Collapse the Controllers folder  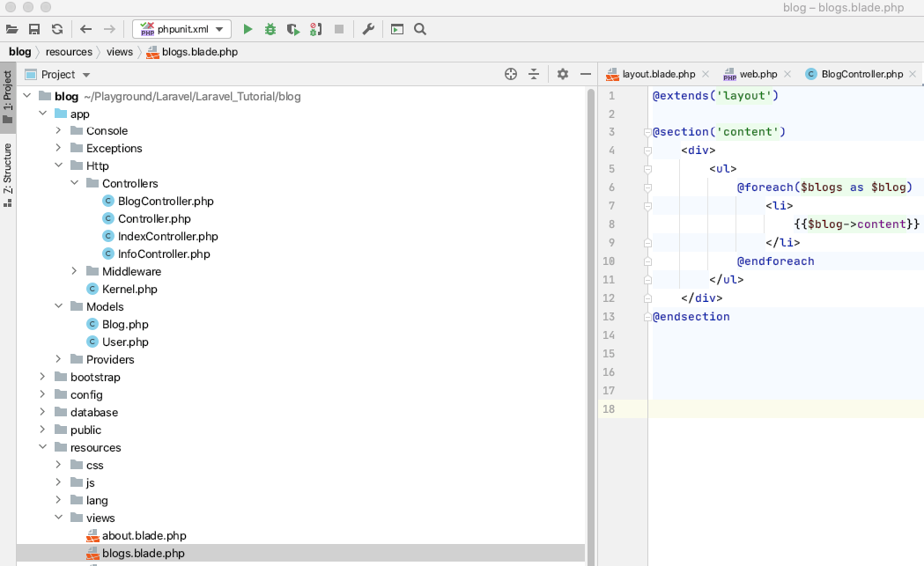(x=75, y=183)
